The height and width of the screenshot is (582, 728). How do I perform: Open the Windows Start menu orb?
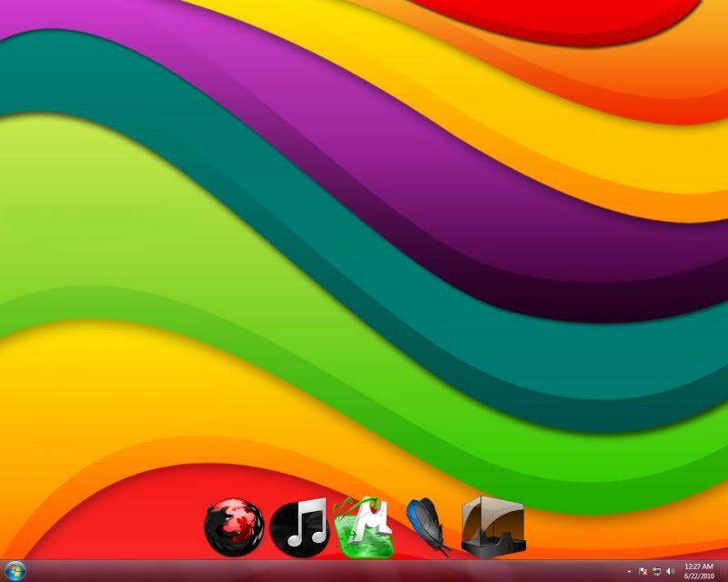coord(15,571)
